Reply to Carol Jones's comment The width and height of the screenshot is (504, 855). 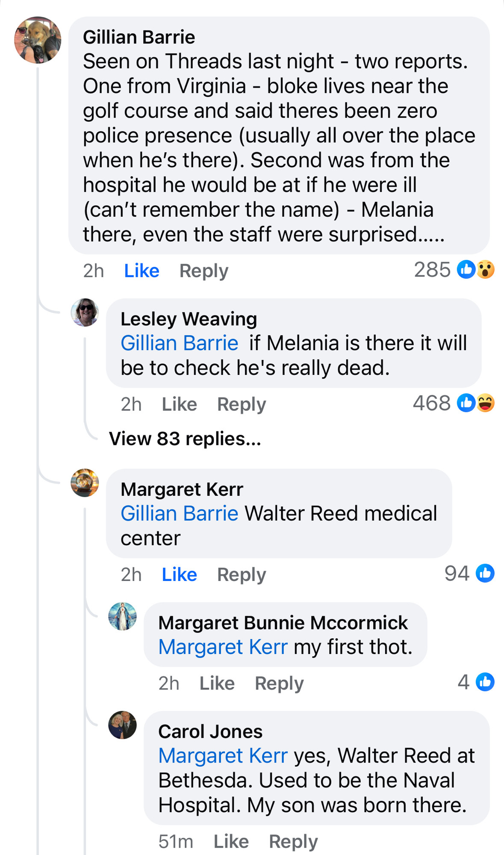(x=293, y=842)
